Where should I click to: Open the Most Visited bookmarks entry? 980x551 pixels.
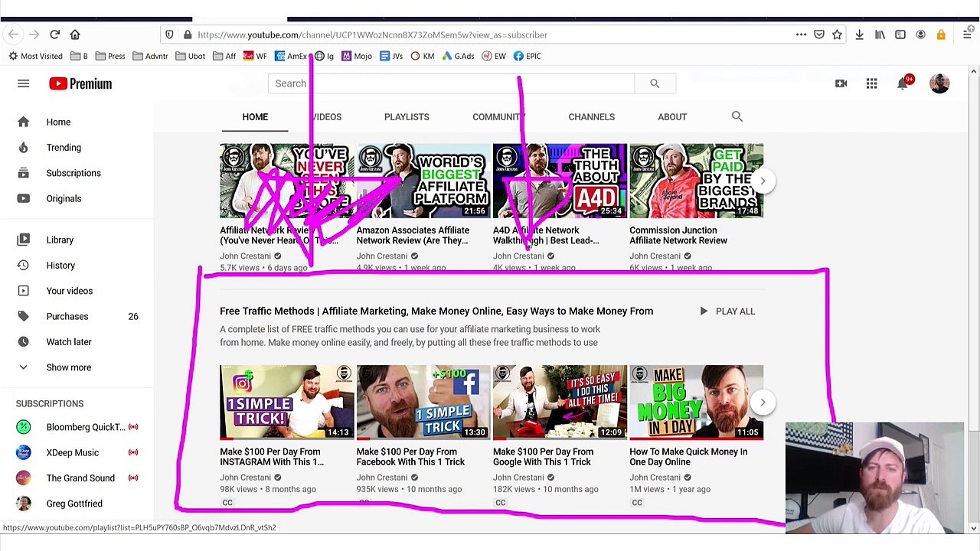pos(35,56)
